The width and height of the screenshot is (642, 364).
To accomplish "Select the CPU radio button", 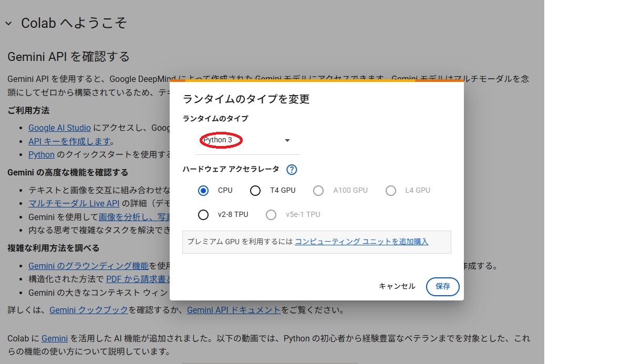I will pyautogui.click(x=203, y=191).
